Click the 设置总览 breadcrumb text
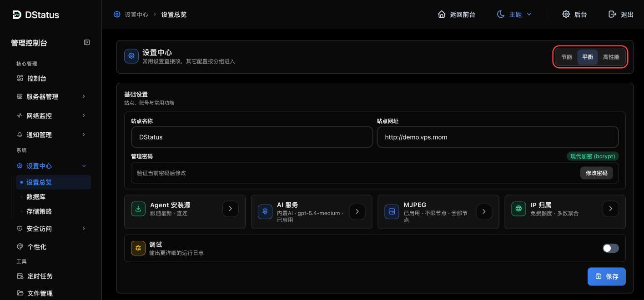The height and width of the screenshot is (300, 644). (174, 15)
